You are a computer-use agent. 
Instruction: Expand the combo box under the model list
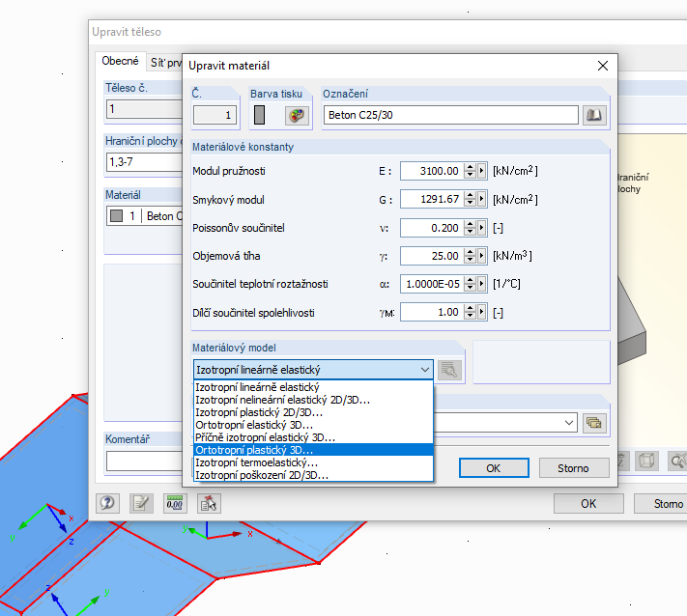coord(569,423)
